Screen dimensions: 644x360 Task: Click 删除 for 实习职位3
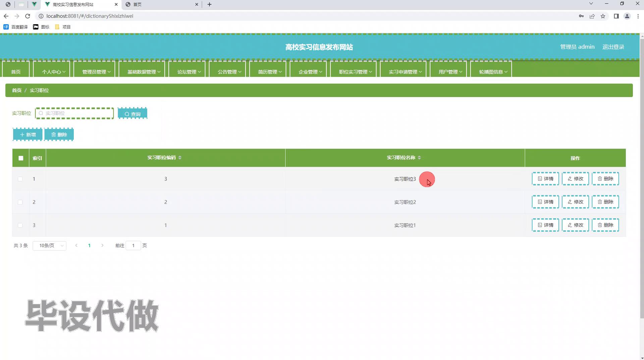click(x=605, y=179)
